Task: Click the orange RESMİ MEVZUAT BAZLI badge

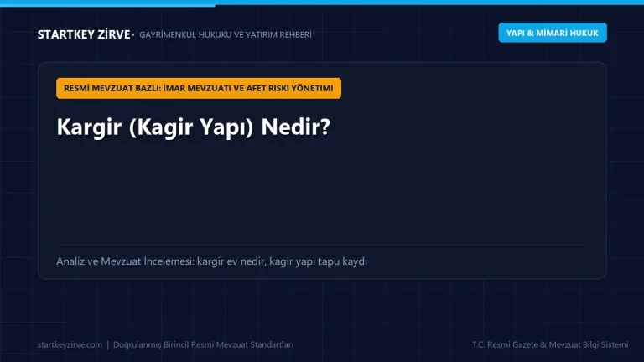Action: (x=199, y=88)
